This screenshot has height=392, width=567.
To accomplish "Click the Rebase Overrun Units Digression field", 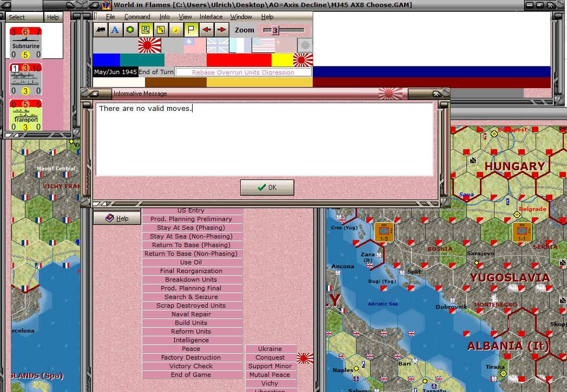I will pyautogui.click(x=243, y=72).
